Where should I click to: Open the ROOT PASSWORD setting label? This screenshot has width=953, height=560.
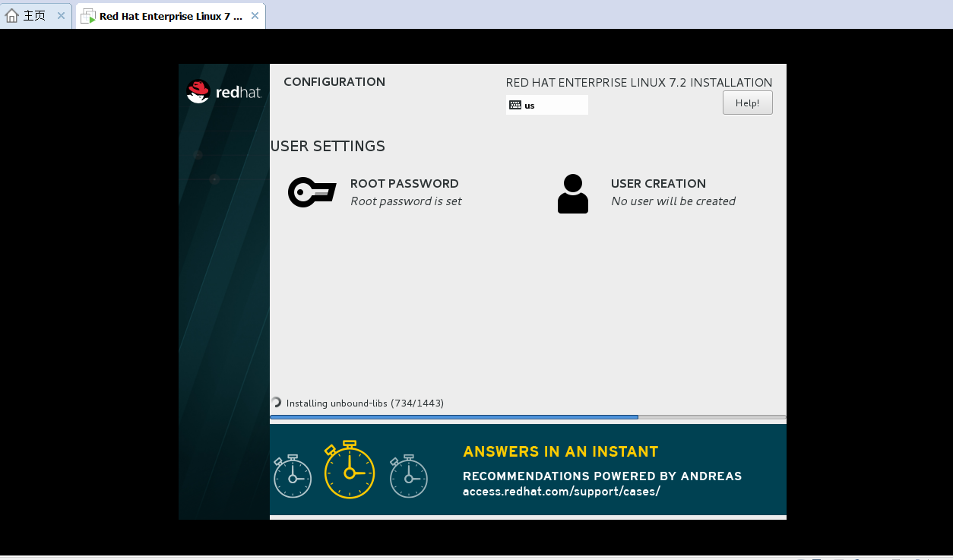tap(404, 184)
